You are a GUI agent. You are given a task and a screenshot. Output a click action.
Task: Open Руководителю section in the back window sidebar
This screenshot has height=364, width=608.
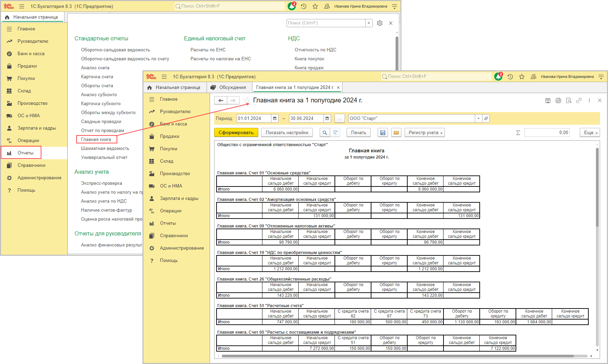pos(34,41)
